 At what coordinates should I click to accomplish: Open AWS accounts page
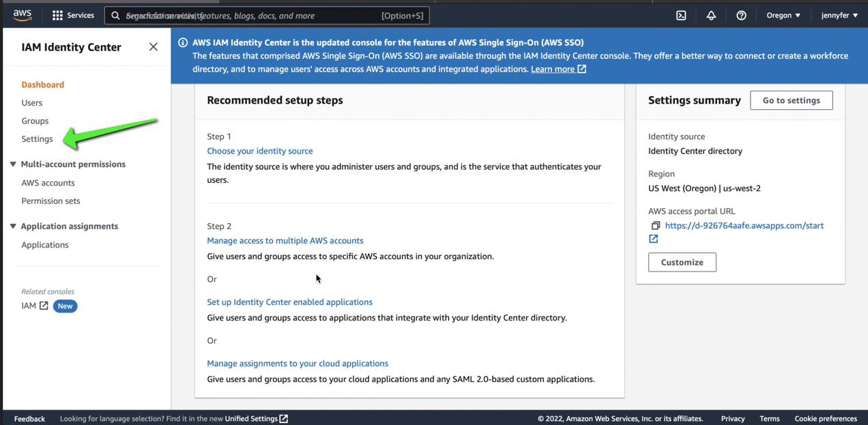[48, 183]
